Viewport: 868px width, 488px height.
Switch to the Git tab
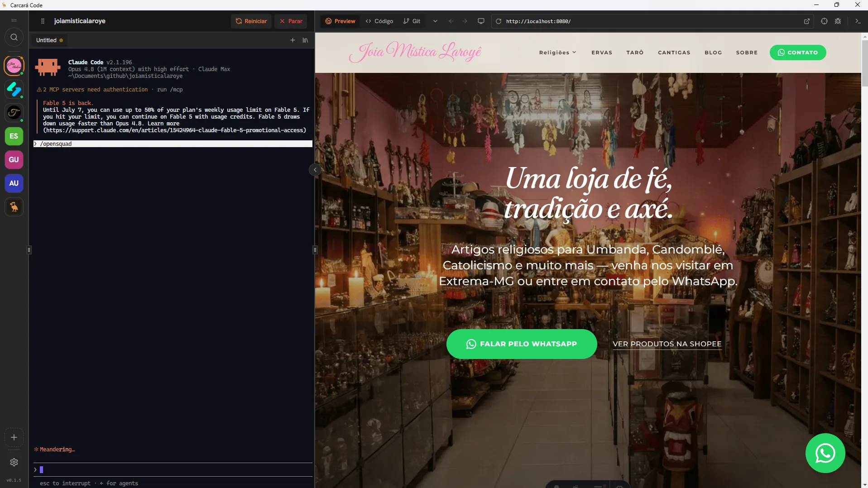click(412, 21)
